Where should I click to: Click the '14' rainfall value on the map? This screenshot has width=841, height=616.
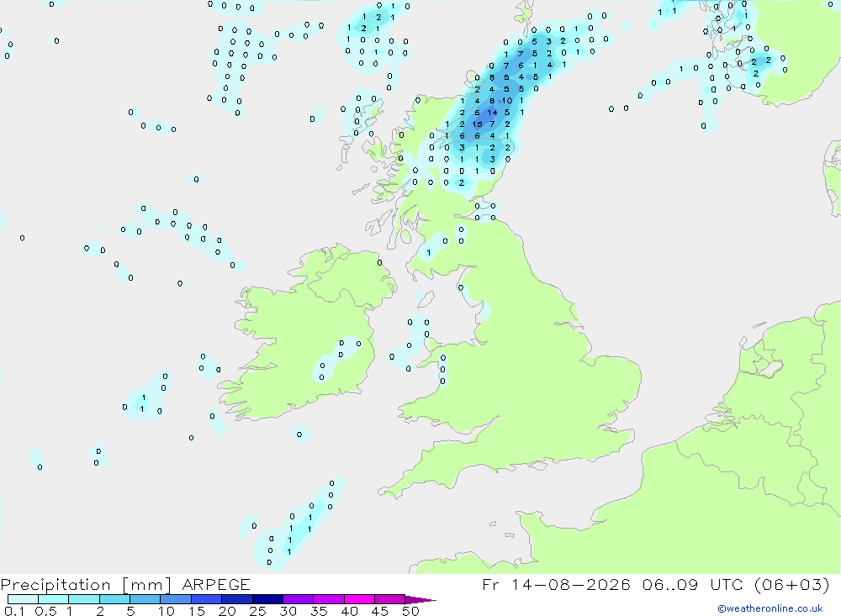coord(492,113)
